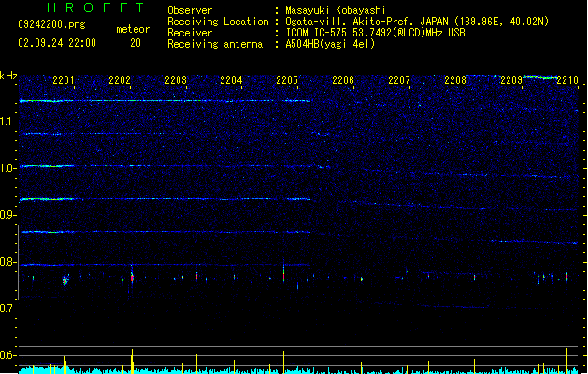Click the 2209 time marker
Viewport: 588px width, 374px height.
click(x=511, y=80)
